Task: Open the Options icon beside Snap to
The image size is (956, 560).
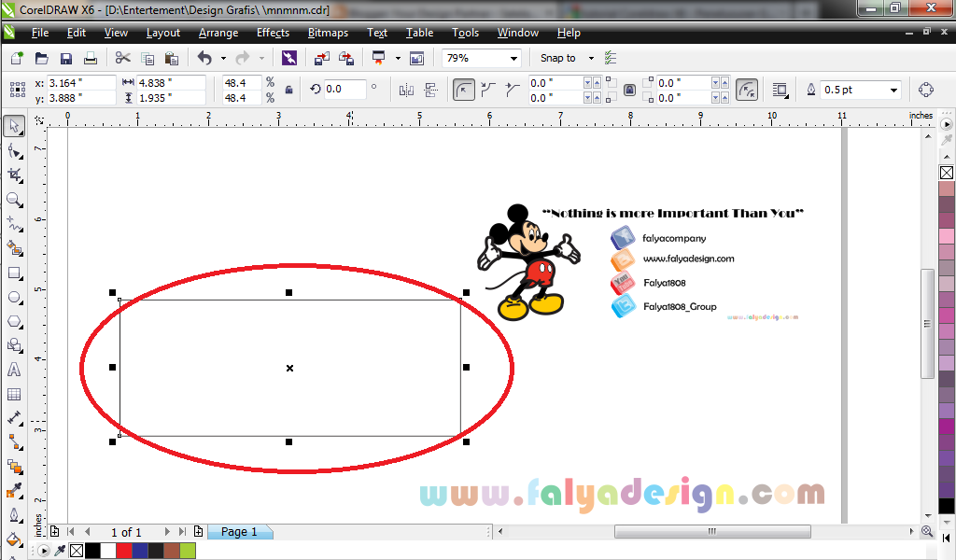Action: coord(611,58)
